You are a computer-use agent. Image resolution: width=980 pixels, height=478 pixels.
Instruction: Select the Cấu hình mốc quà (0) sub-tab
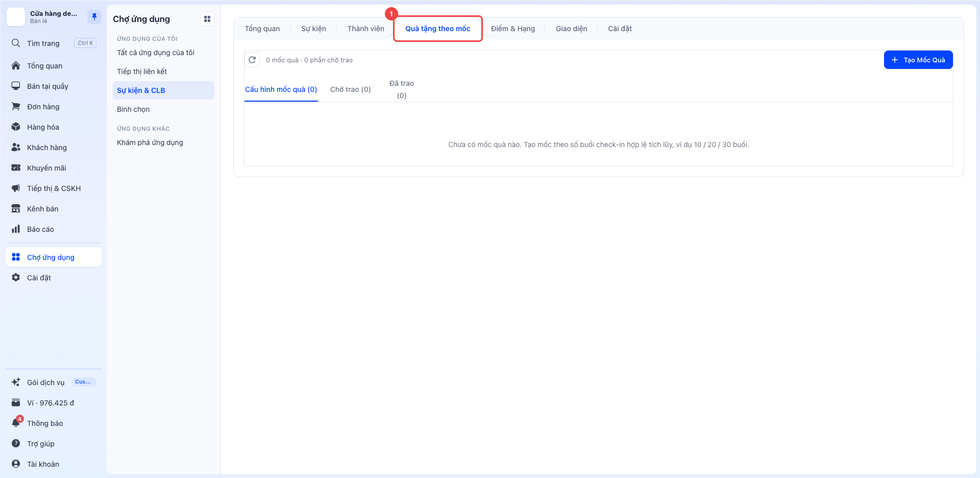pos(281,89)
